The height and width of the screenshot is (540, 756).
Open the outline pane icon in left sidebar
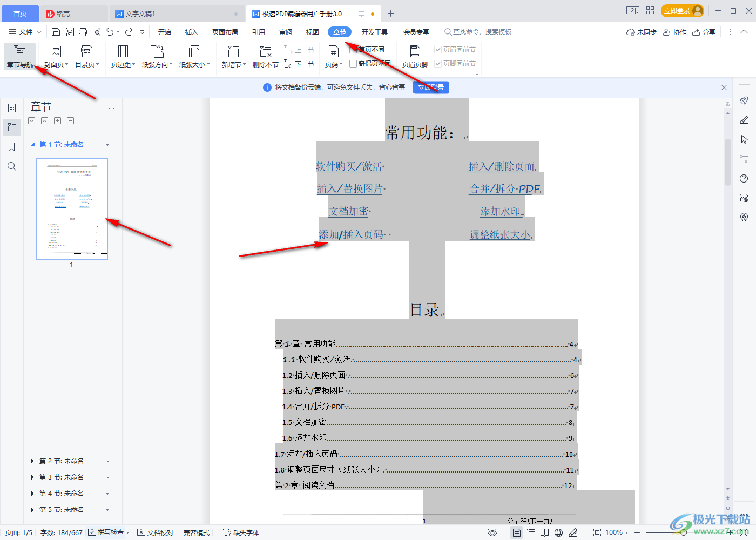(12, 108)
